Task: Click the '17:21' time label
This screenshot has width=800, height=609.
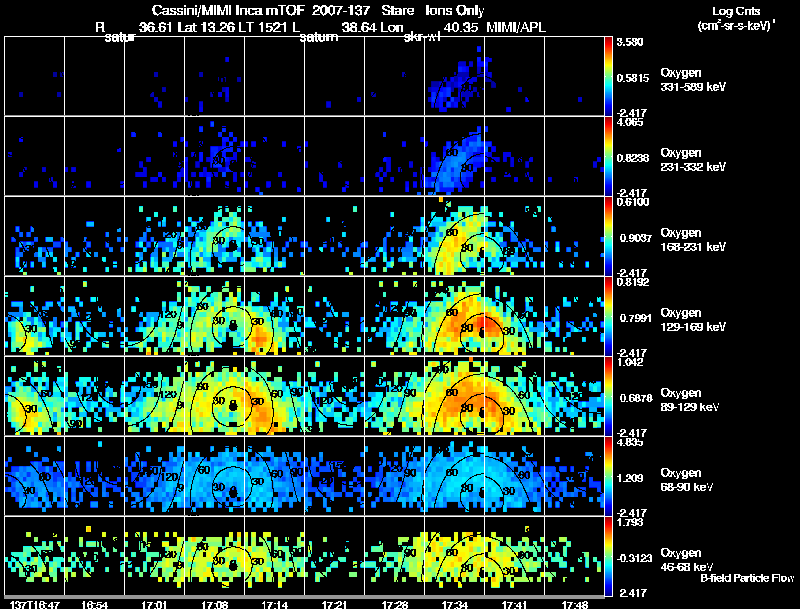Action: coord(334,604)
